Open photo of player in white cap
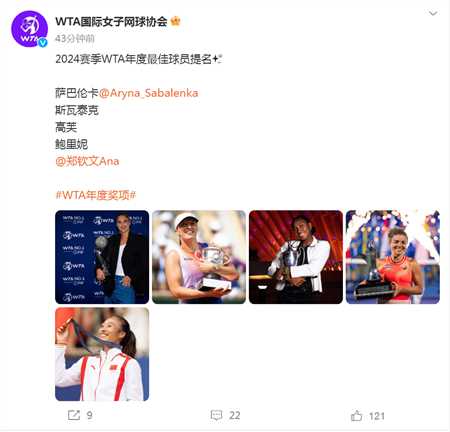Screen dimensions: 450x432 click(199, 257)
